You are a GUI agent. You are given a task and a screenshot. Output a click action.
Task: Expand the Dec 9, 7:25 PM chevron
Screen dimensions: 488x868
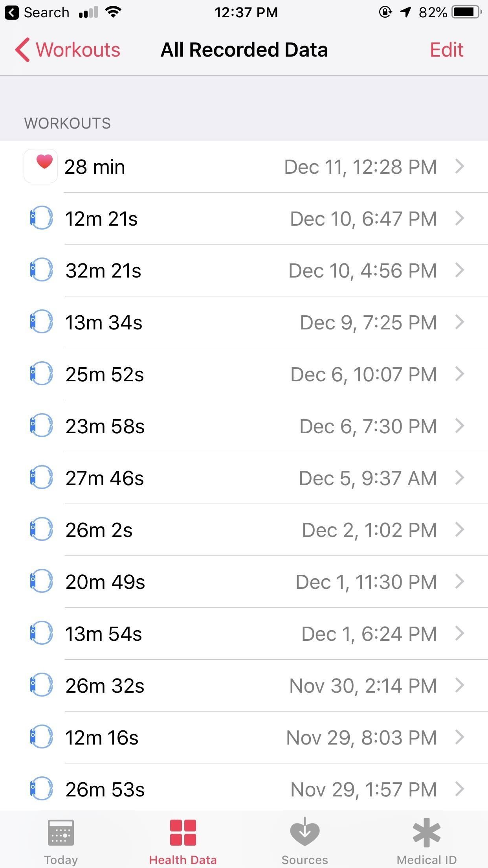coord(460,322)
